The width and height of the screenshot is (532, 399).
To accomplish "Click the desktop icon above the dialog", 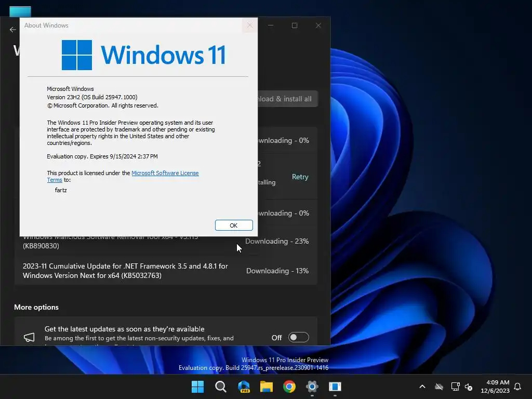I will [20, 11].
